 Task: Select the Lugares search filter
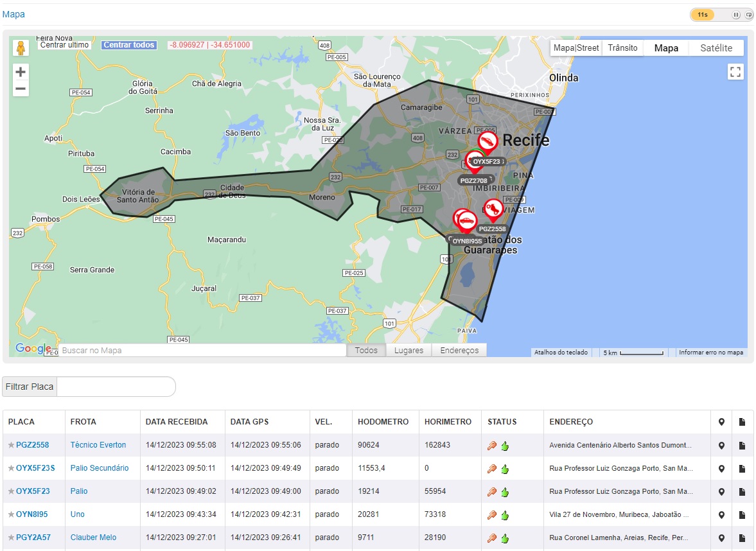click(x=409, y=351)
